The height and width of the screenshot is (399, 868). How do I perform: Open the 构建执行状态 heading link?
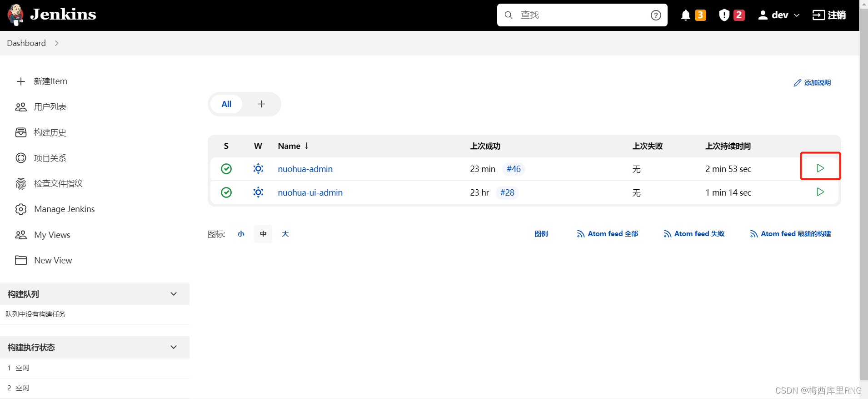[31, 347]
